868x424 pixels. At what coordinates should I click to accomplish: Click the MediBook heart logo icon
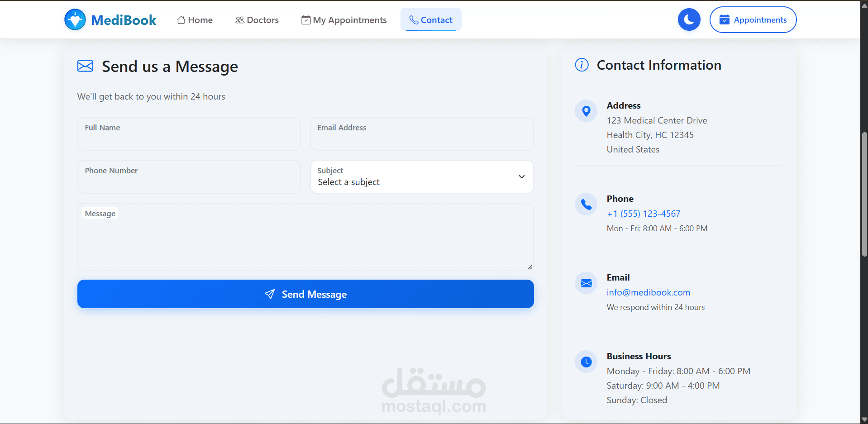click(75, 20)
